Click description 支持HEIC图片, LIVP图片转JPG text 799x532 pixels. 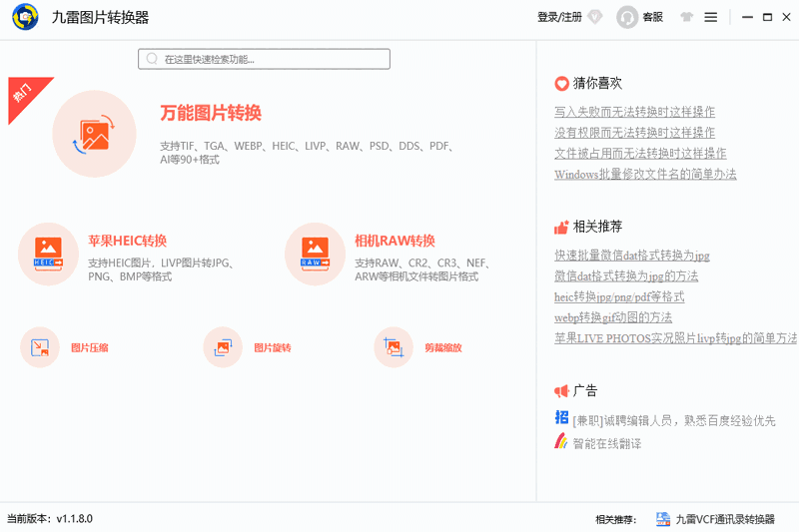tap(161, 269)
